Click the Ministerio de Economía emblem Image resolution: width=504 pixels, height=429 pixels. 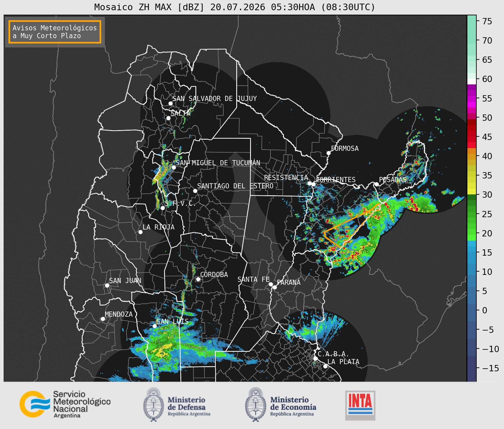coord(256,404)
